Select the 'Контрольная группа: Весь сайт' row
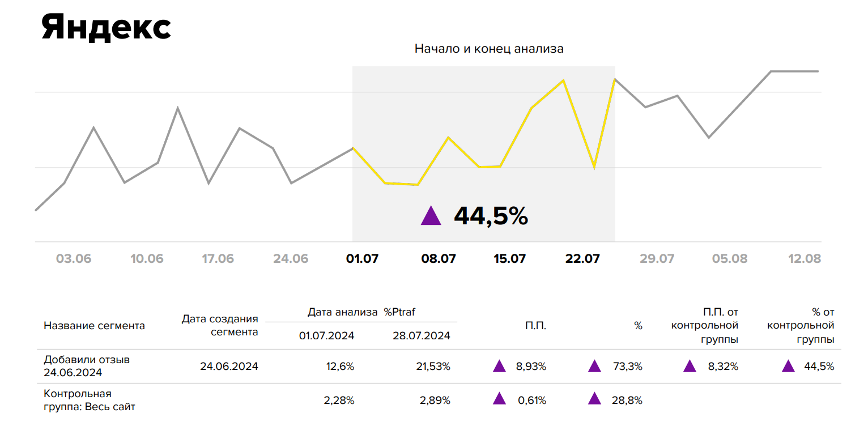 pos(90,400)
